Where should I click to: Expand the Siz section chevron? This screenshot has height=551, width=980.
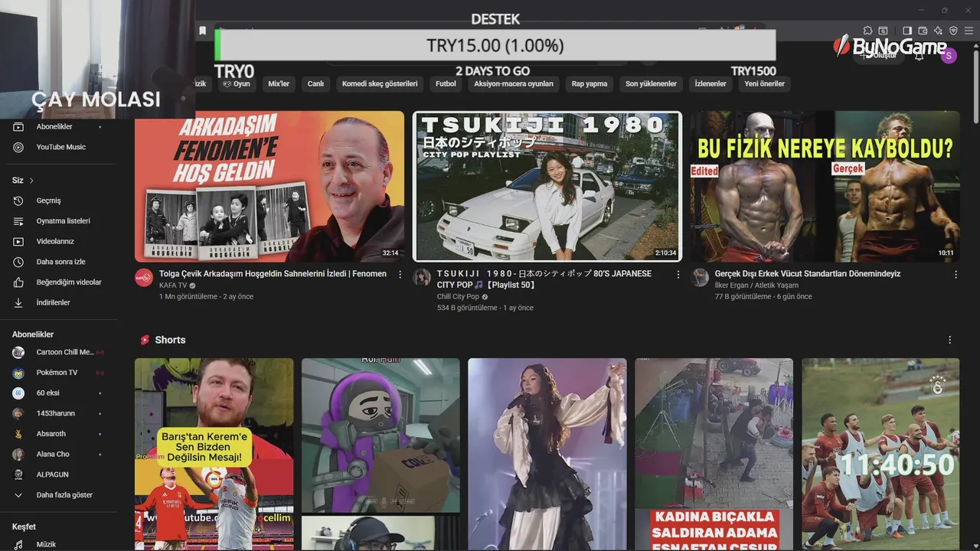[31, 181]
